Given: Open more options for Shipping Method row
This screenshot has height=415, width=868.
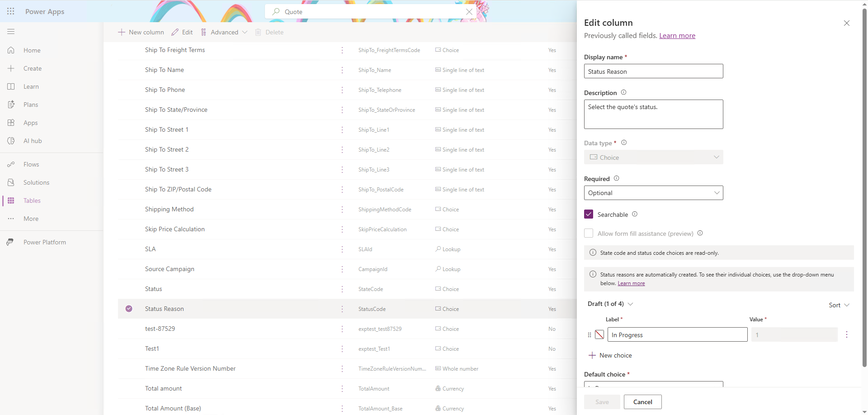Looking at the screenshot, I should point(342,210).
